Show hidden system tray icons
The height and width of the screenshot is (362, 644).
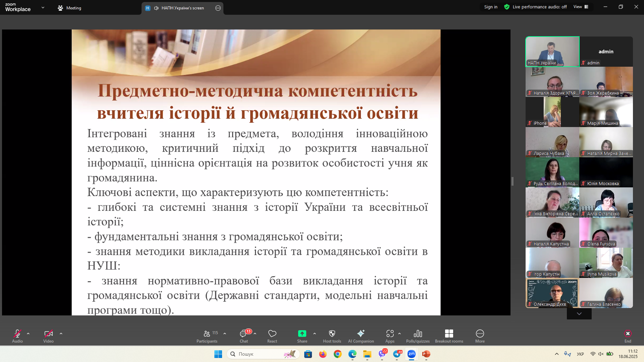click(x=557, y=354)
